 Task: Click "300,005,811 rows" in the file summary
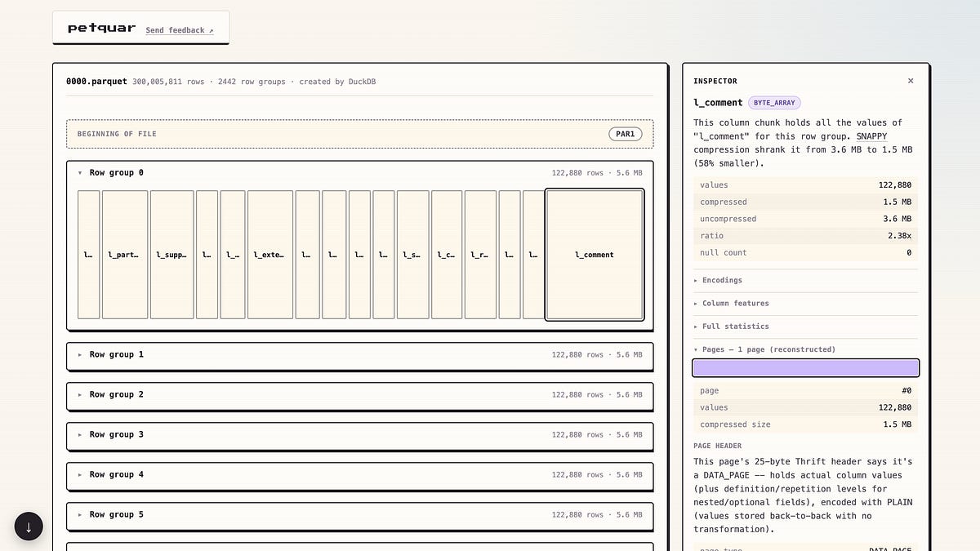pyautogui.click(x=168, y=82)
